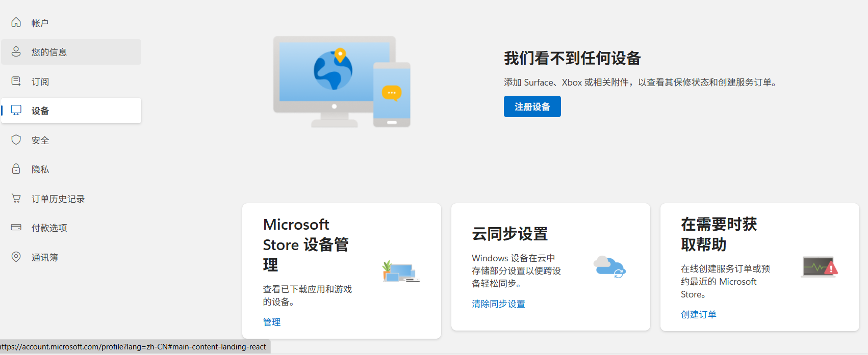Click the subscription list icon beside 订阅
The width and height of the screenshot is (868, 355).
pyautogui.click(x=16, y=81)
